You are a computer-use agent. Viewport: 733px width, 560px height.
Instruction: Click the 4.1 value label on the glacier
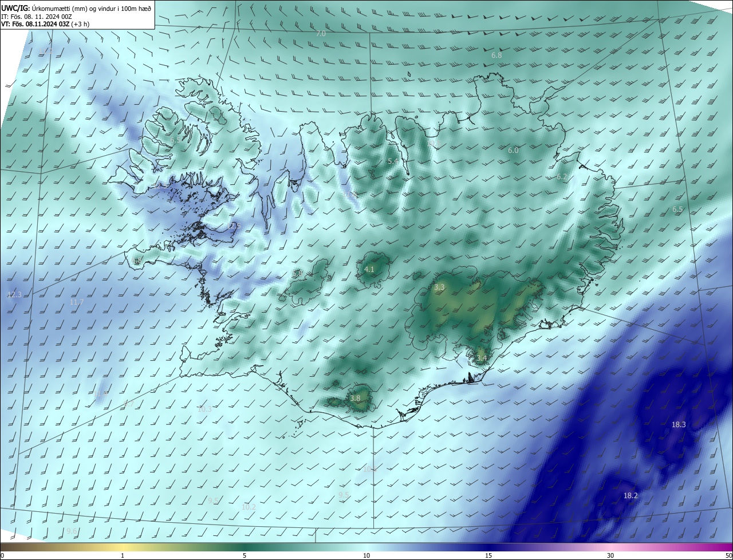369,269
